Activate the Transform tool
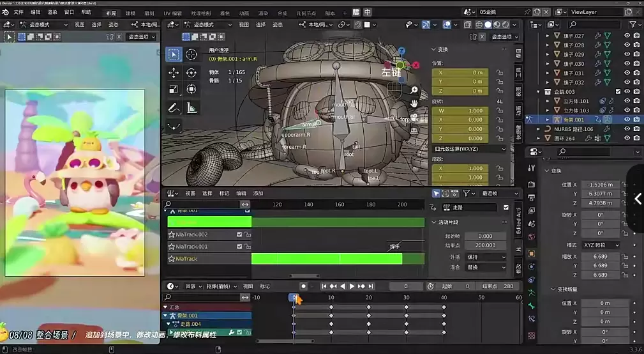The width and height of the screenshot is (644, 354). pyautogui.click(x=191, y=89)
